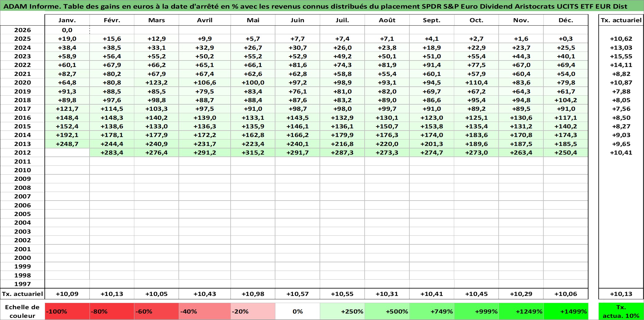Click the Tx. actuariel bottom row label
The image size is (644, 320).
[23, 294]
